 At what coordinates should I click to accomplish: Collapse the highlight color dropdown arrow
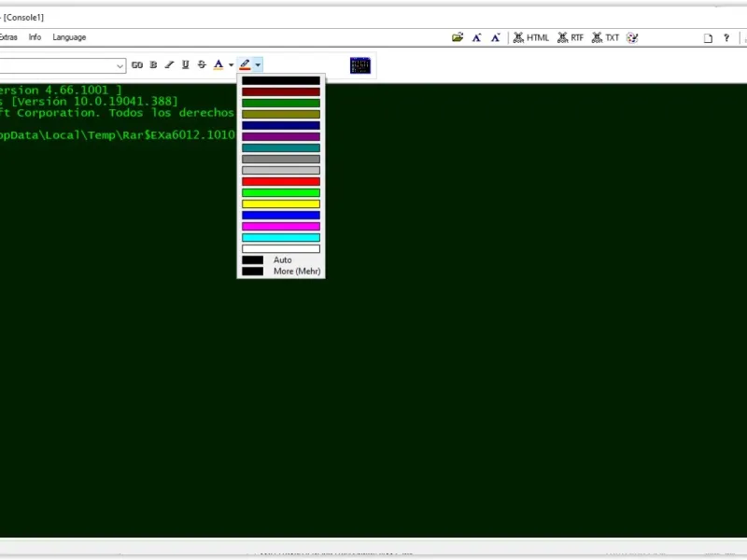click(x=258, y=65)
